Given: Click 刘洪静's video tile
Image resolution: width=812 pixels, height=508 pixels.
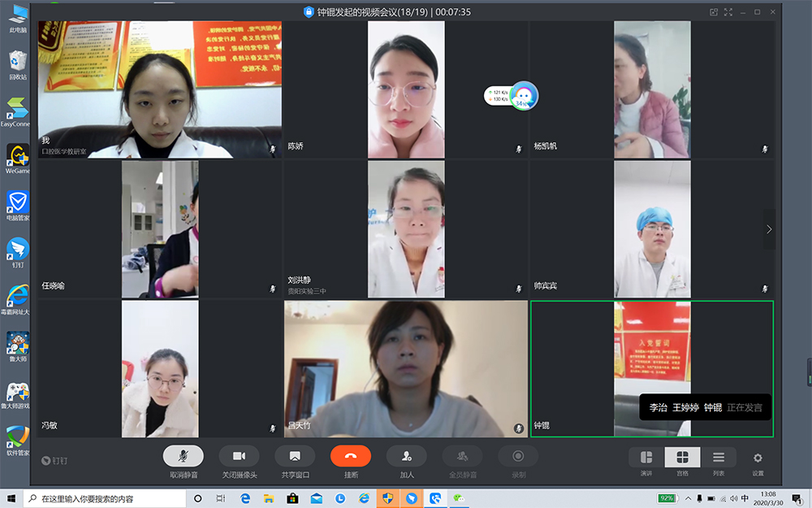Looking at the screenshot, I should click(x=405, y=229).
